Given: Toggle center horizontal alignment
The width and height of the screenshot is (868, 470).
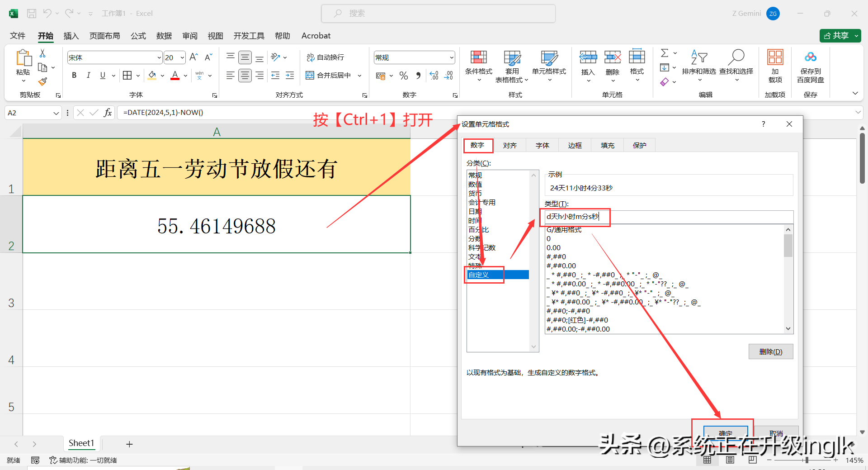Looking at the screenshot, I should point(245,75).
